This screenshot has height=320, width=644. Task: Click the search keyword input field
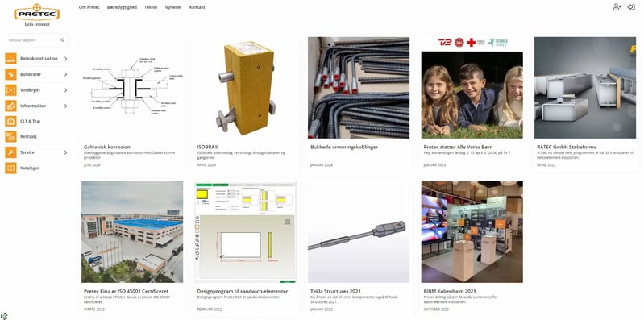coord(33,40)
